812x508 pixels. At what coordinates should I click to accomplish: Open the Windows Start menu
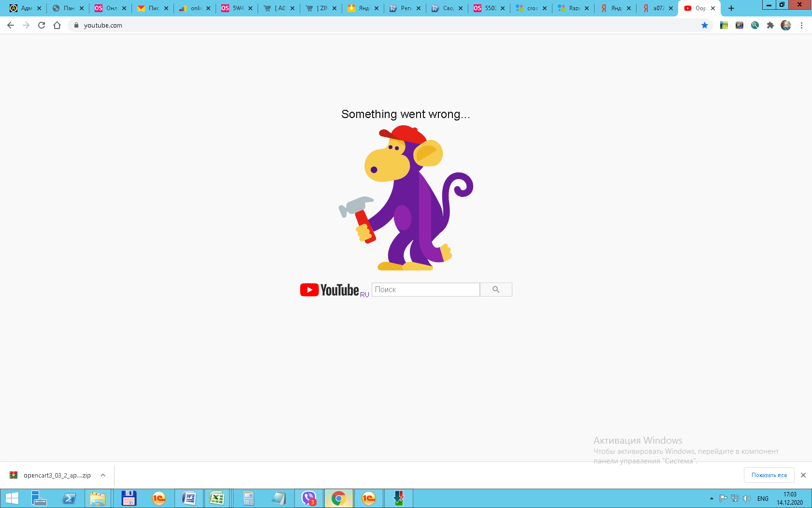[x=12, y=498]
